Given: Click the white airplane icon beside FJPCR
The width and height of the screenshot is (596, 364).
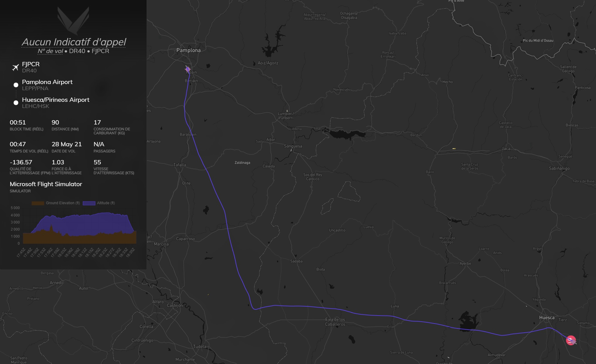Looking at the screenshot, I should pyautogui.click(x=15, y=67).
